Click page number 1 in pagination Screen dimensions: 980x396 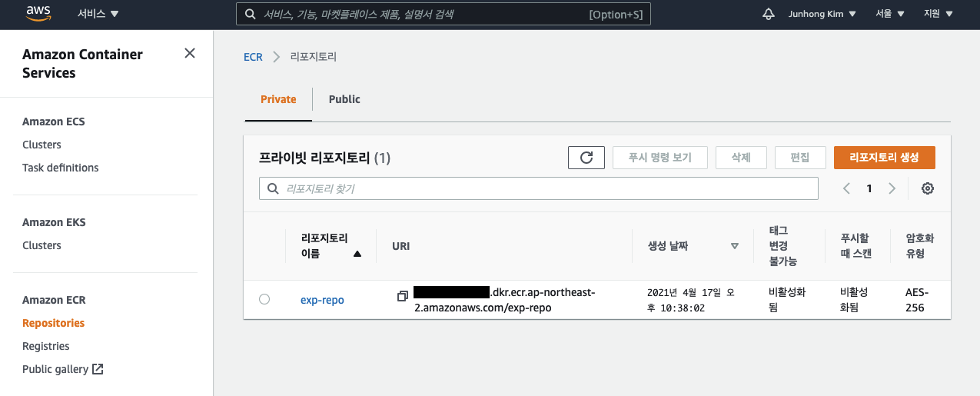[x=869, y=188]
